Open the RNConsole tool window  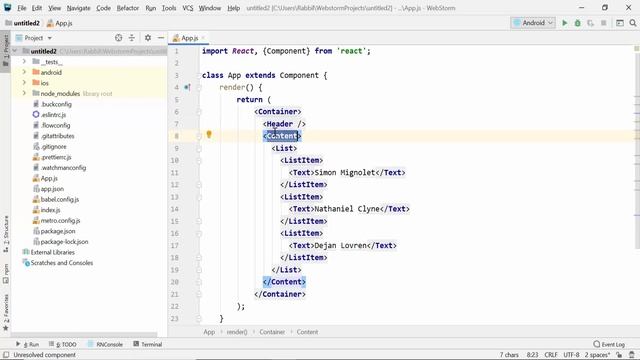point(105,344)
